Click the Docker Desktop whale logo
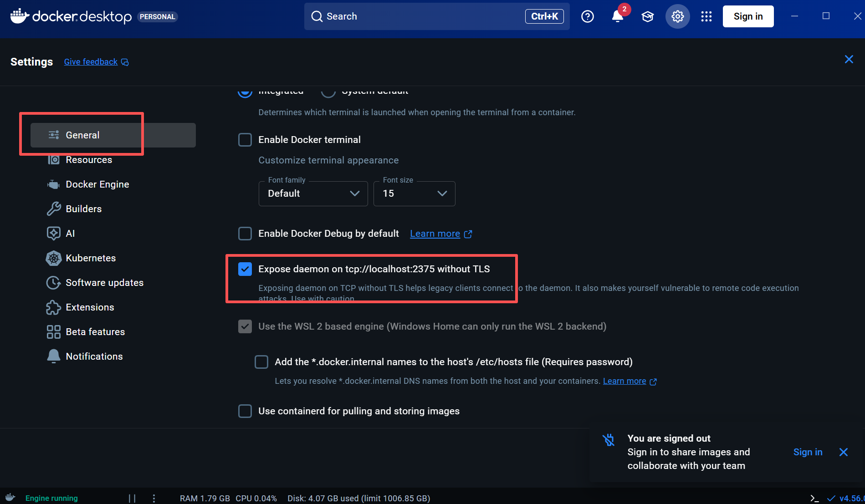 20,15
